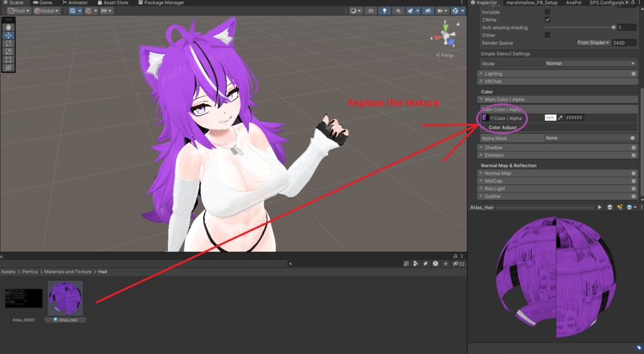Click the eyedropper color picker icon
This screenshot has height=354, width=644.
click(x=560, y=118)
